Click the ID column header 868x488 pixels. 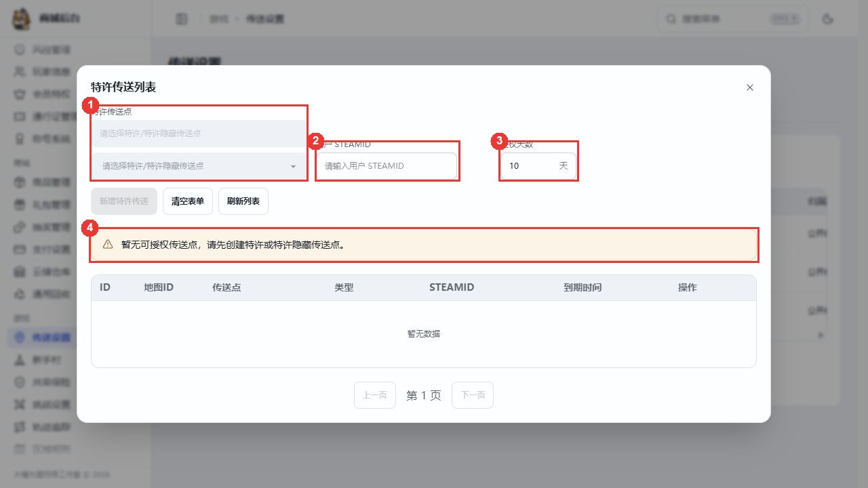pyautogui.click(x=105, y=287)
